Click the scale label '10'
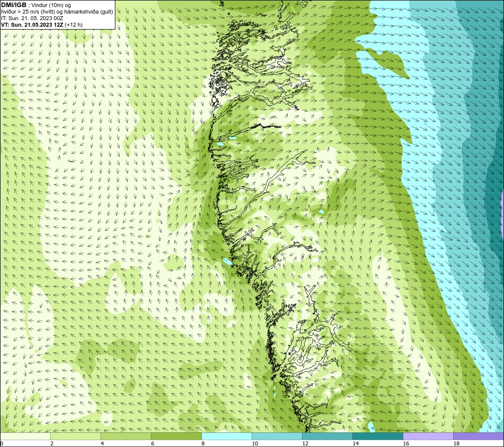The height and width of the screenshot is (447, 504). point(255,444)
